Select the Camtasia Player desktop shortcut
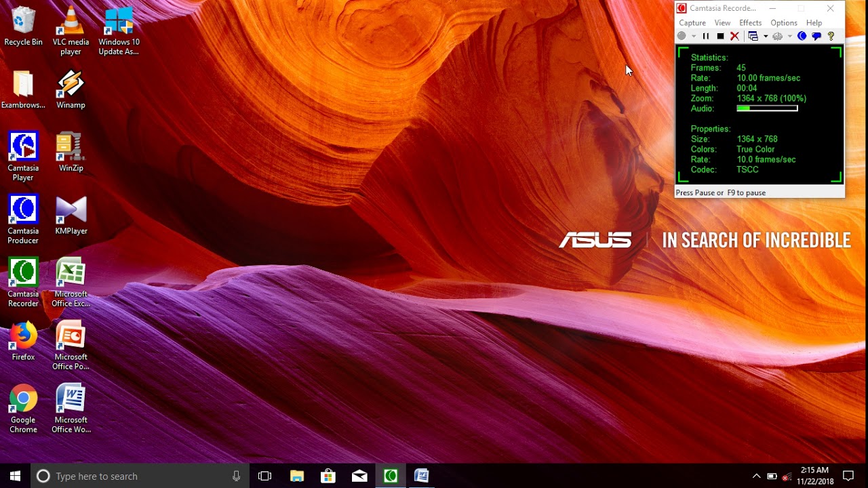 (23, 157)
